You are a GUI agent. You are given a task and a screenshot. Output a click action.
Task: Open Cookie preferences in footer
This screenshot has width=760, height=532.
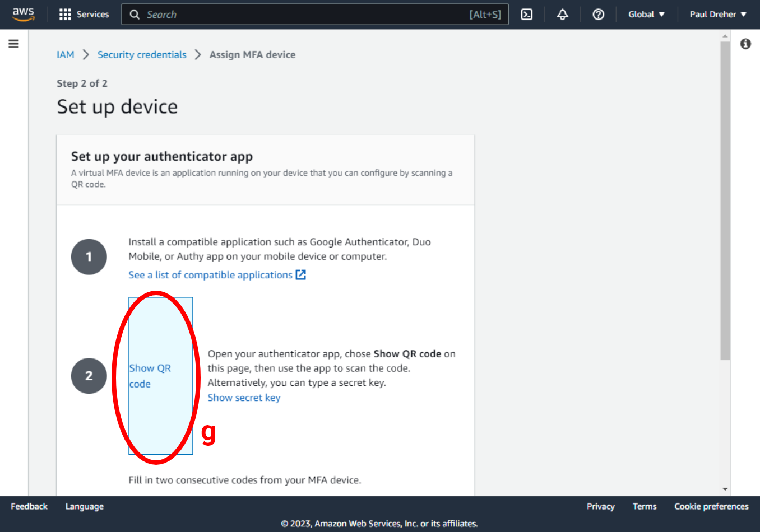point(711,506)
